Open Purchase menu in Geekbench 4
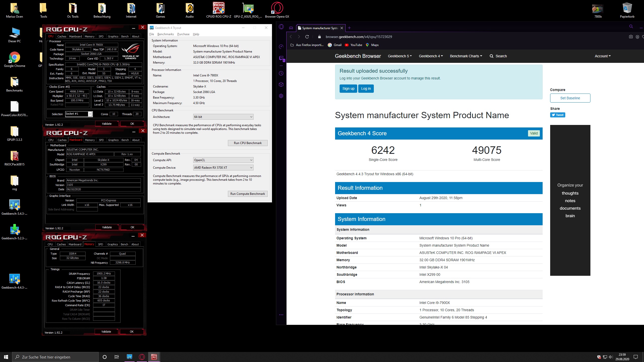Image resolution: width=644 pixels, height=362 pixels. 183,34
